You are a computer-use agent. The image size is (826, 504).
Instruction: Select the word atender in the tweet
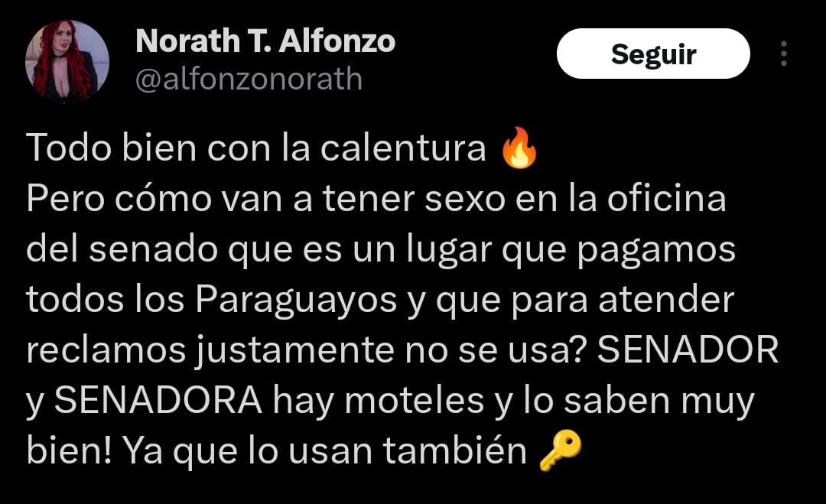click(666, 300)
